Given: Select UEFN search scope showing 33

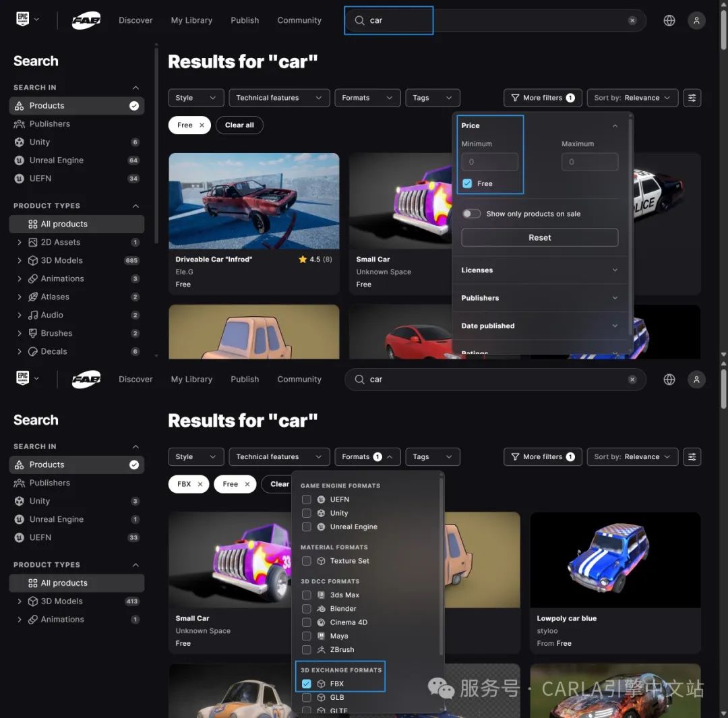Looking at the screenshot, I should click(x=77, y=537).
